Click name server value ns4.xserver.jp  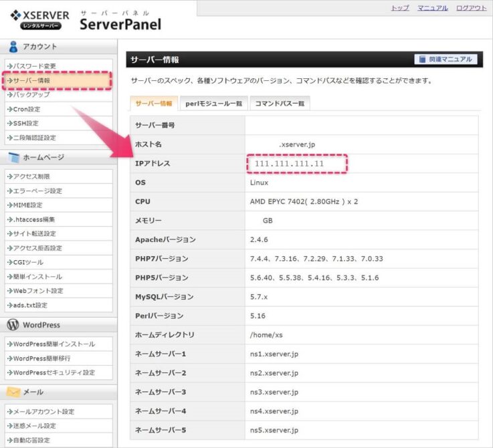click(x=274, y=411)
